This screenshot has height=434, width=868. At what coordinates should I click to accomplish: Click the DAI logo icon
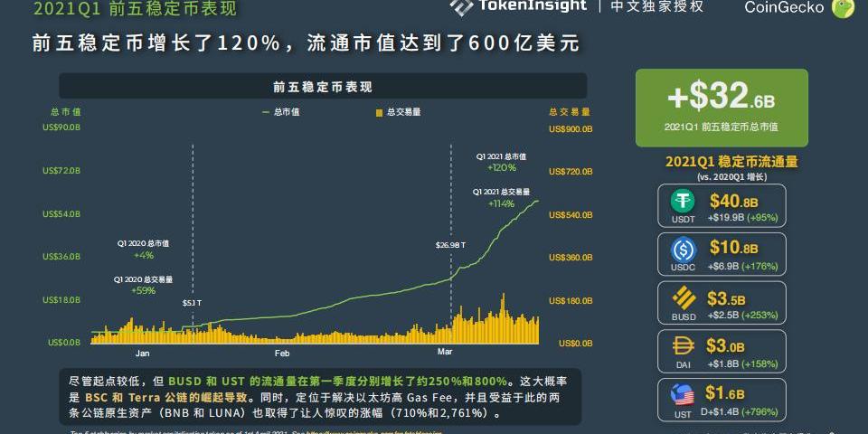(x=684, y=346)
